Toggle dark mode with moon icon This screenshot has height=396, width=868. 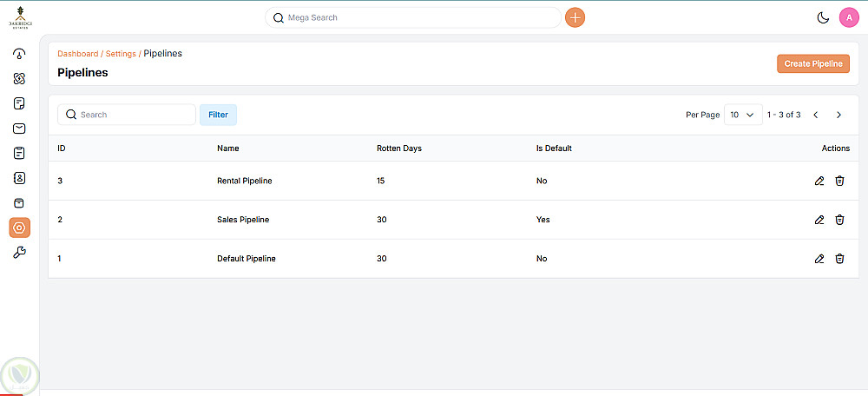click(x=823, y=17)
